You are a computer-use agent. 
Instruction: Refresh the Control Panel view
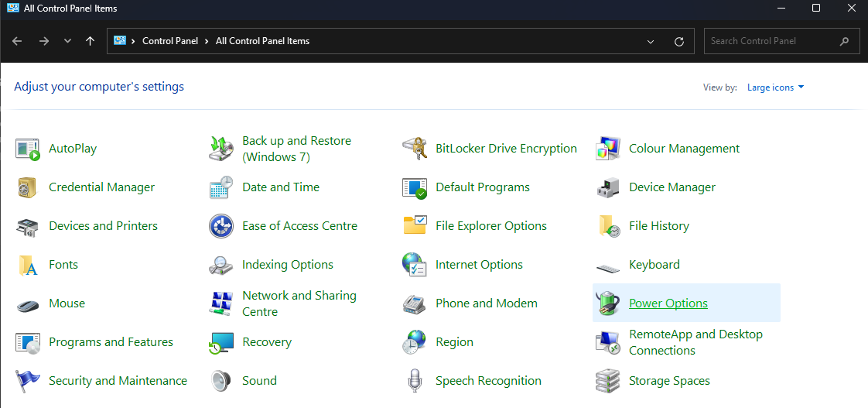(x=679, y=41)
